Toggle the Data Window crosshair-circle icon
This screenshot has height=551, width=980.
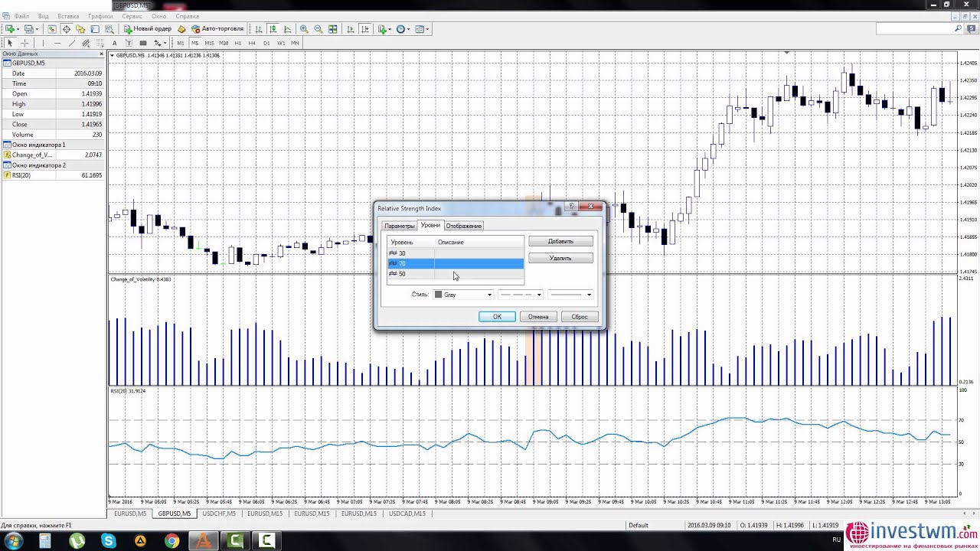coord(67,29)
